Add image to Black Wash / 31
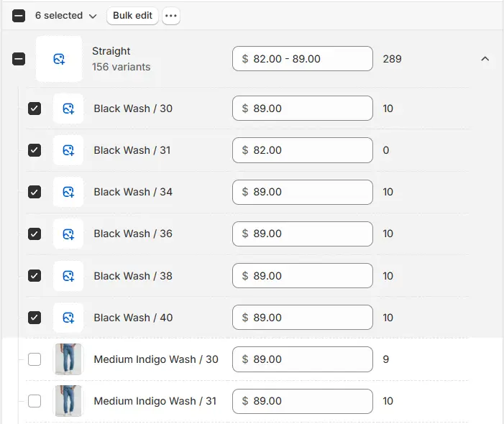The height and width of the screenshot is (424, 504). click(68, 150)
